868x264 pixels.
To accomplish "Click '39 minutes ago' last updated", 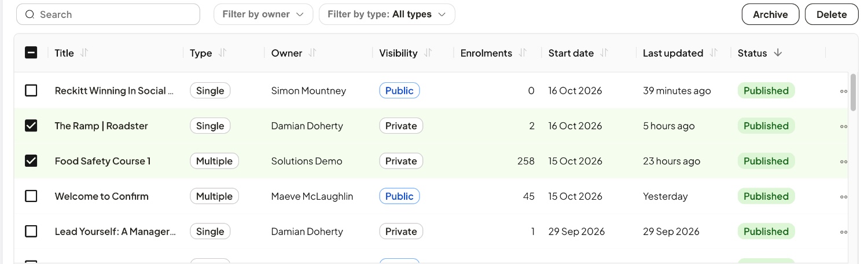I will 677,90.
